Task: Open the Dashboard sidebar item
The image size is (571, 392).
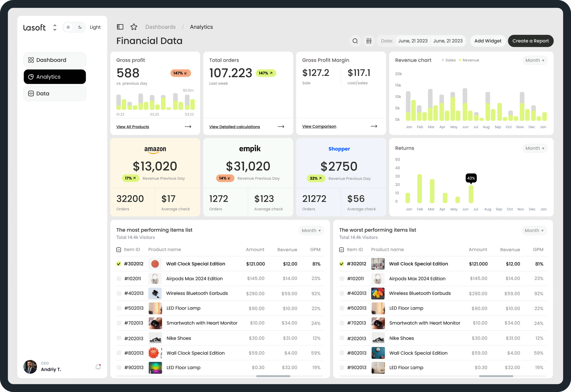Action: (55, 60)
